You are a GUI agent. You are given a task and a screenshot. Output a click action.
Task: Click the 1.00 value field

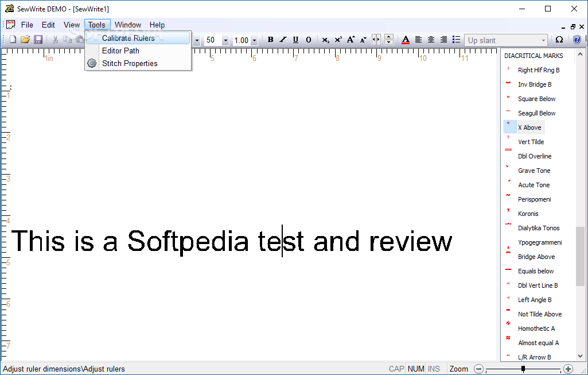point(242,40)
